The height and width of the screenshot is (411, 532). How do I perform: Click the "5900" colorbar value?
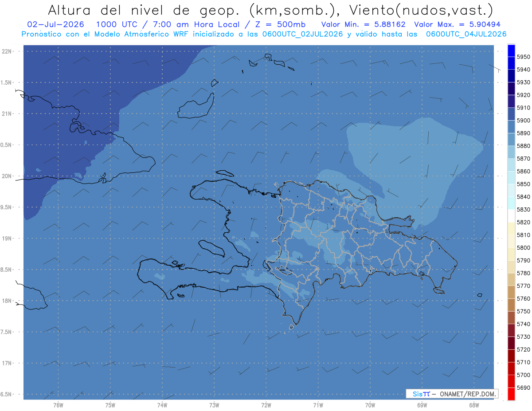[523, 120]
